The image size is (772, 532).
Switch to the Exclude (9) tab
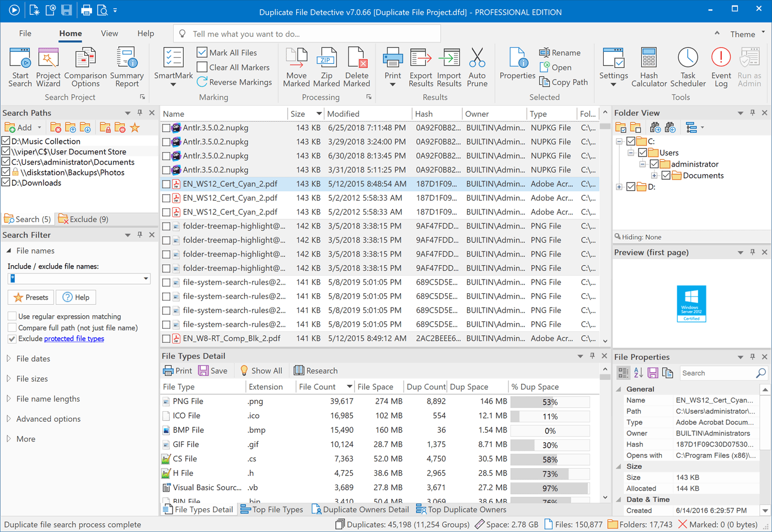pos(83,219)
